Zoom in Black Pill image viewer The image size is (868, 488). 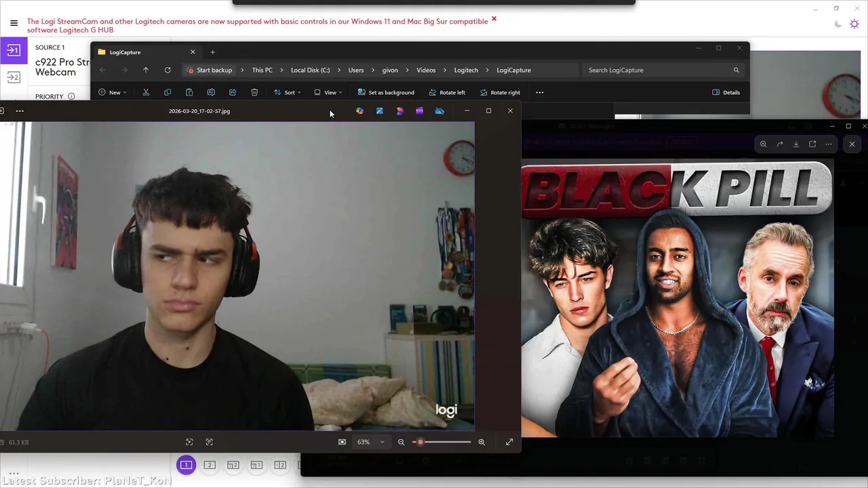click(764, 144)
